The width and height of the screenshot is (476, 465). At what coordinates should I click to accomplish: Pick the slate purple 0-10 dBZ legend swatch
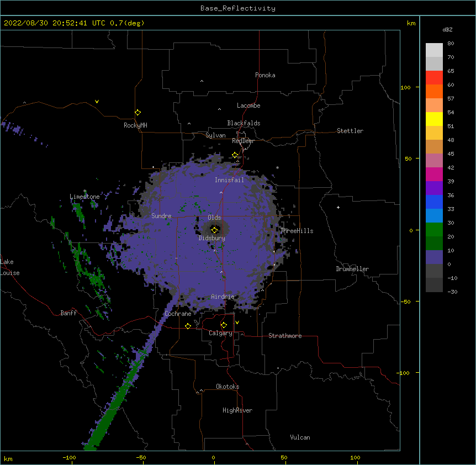434,257
